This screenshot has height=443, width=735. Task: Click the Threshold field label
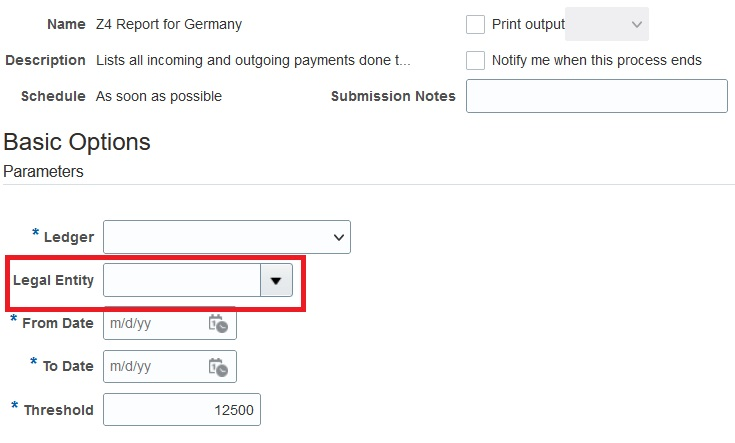pyautogui.click(x=58, y=410)
